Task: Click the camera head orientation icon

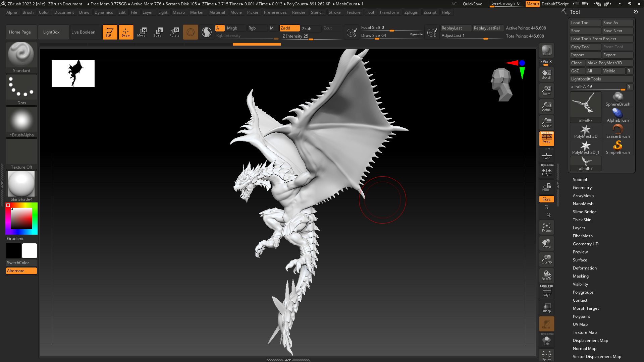Action: point(501,84)
